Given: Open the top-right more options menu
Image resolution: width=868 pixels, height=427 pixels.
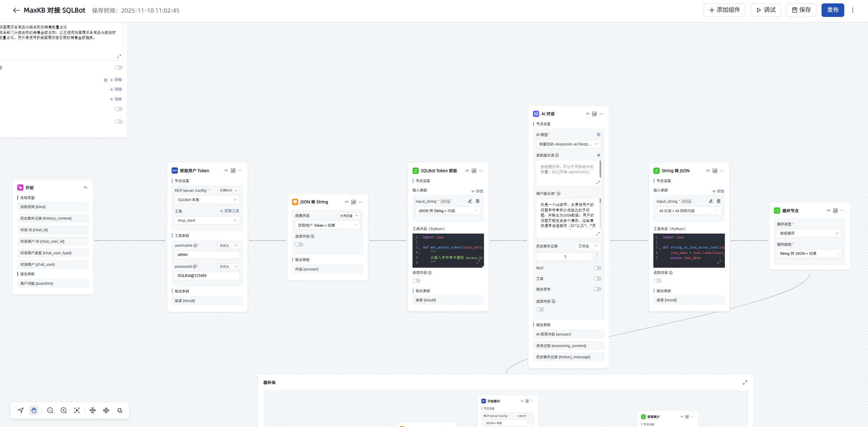Looking at the screenshot, I should point(853,10).
